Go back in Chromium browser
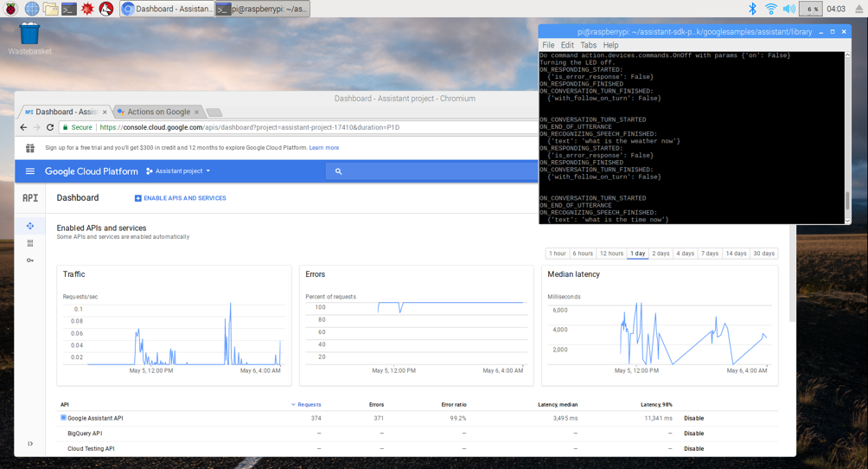Screen dimensions: 868x469 (23, 127)
